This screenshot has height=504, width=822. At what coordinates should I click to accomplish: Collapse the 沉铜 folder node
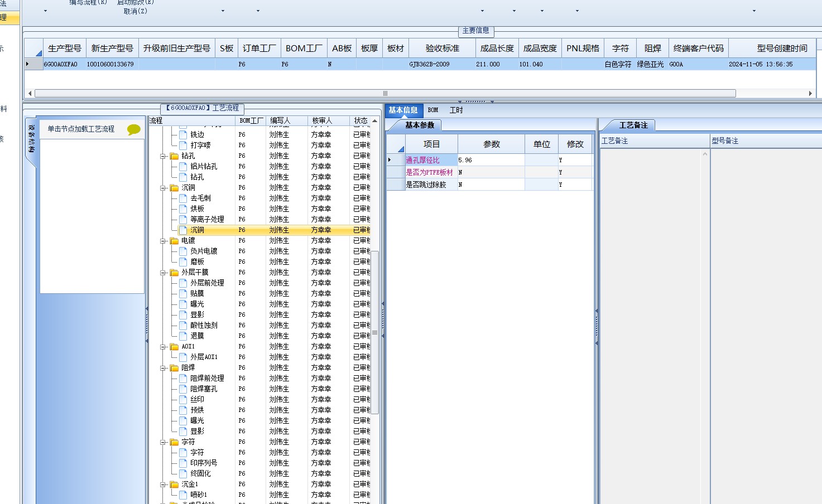point(164,188)
